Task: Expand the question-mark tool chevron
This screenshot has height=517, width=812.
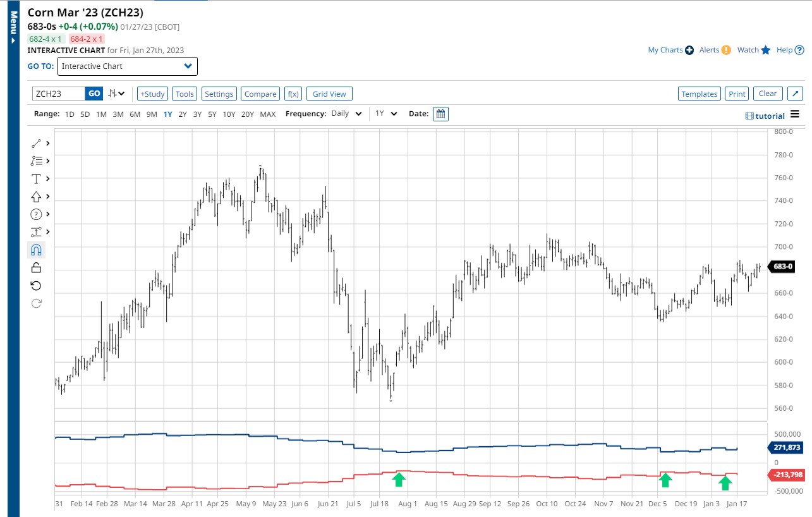Action: (x=47, y=214)
